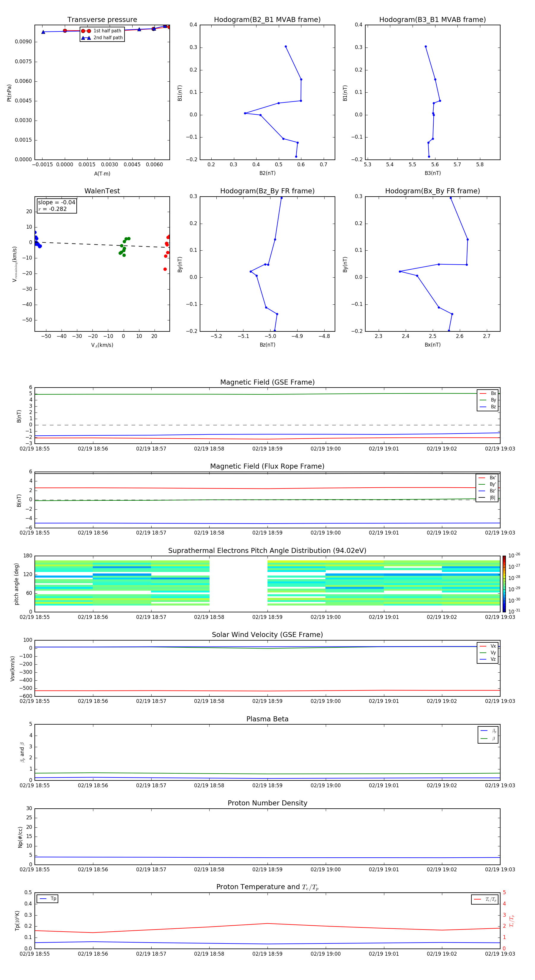The height and width of the screenshot is (980, 535).
Task: Click the By entry in GSE legend
Action: pyautogui.click(x=488, y=400)
